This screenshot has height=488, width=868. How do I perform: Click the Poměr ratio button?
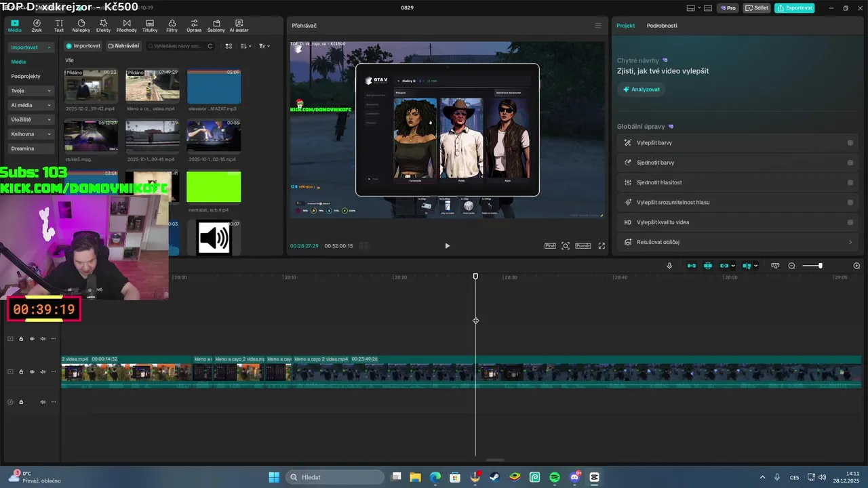[583, 246]
